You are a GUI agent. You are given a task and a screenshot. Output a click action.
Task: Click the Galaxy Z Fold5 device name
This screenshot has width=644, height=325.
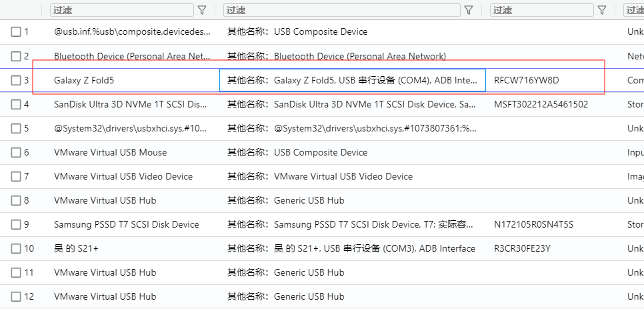click(84, 80)
